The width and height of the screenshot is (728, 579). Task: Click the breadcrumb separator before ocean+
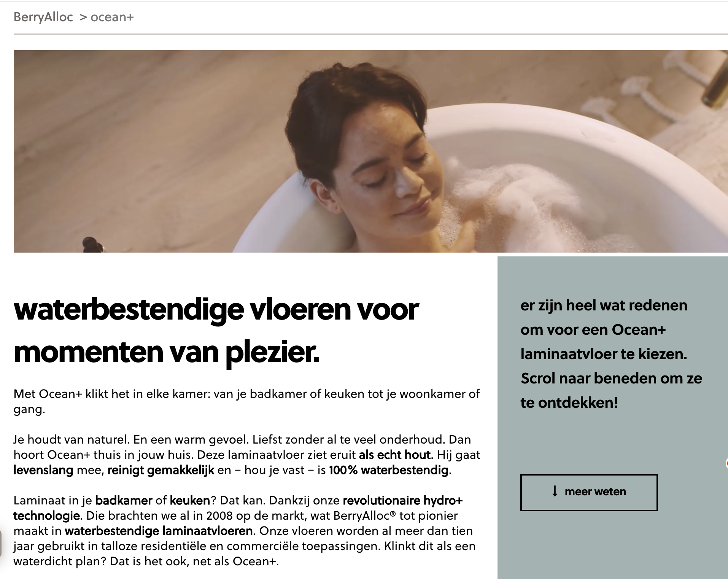83,17
